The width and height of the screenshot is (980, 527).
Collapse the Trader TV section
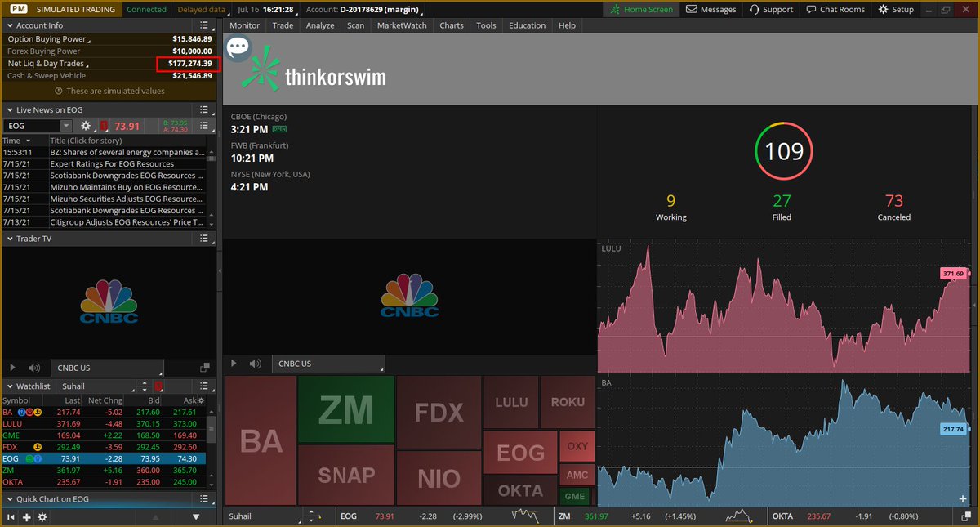9,239
